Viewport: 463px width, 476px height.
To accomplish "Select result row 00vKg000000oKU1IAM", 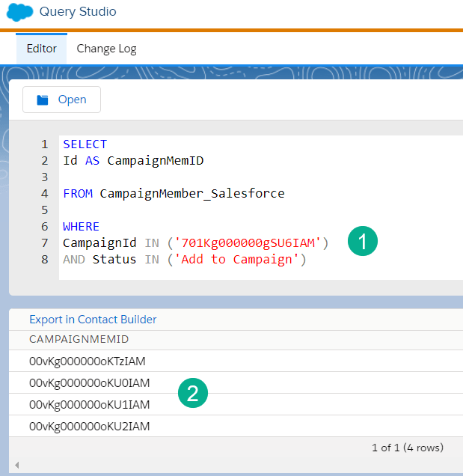I will pos(89,405).
